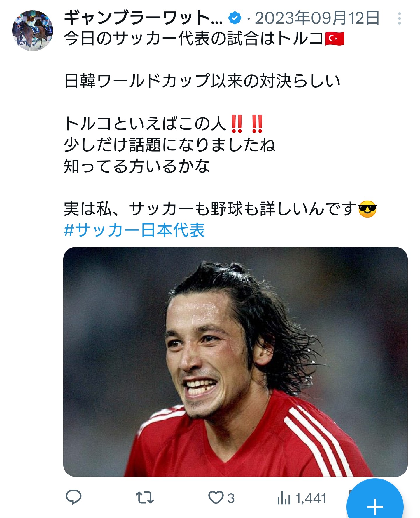
Task: Tap the line 知ってる方いるかな
Action: pos(137,166)
